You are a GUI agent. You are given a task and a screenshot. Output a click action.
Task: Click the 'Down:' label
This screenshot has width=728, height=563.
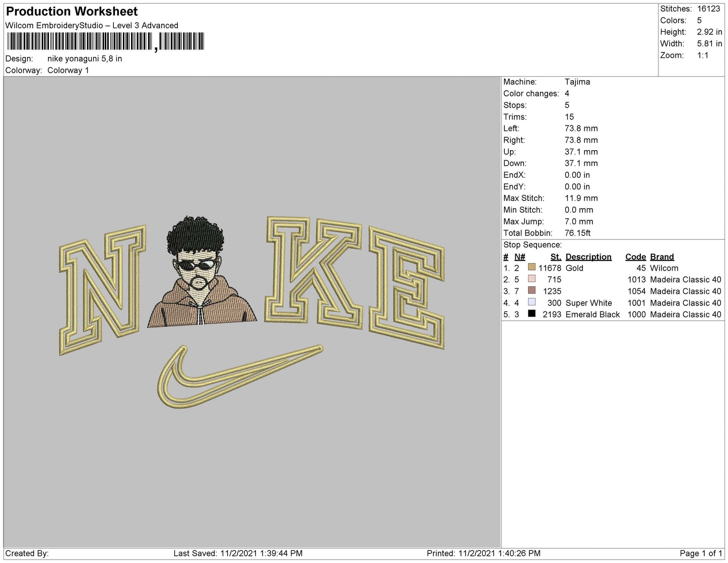pyautogui.click(x=515, y=163)
